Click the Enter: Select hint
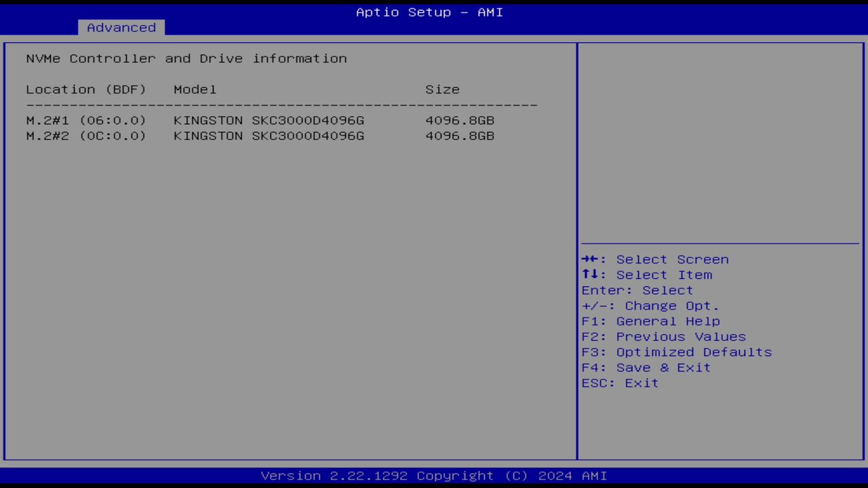Image resolution: width=868 pixels, height=488 pixels. click(637, 291)
